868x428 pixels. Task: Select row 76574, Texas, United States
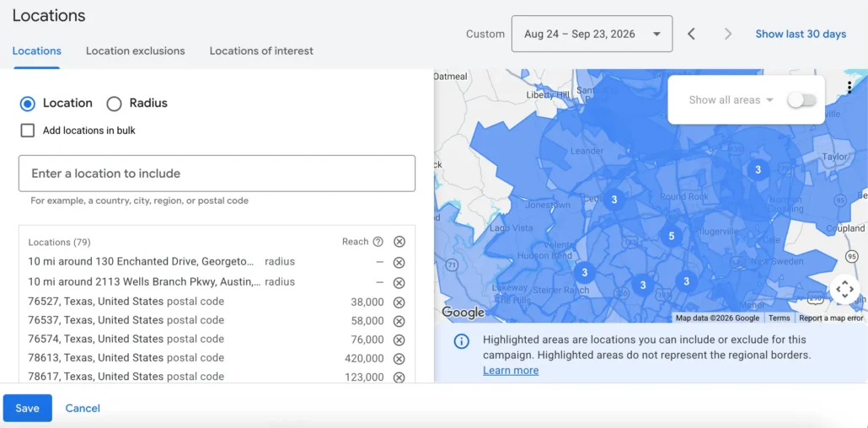(x=217, y=340)
